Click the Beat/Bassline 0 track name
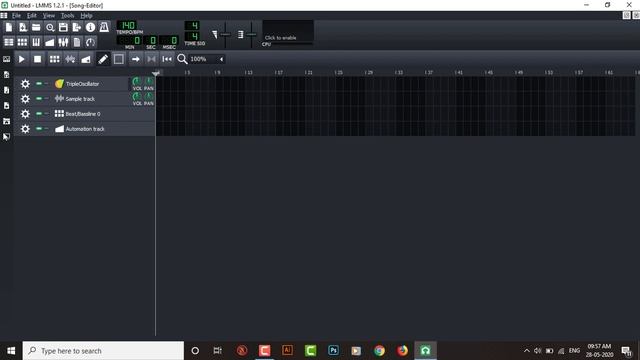 83,114
